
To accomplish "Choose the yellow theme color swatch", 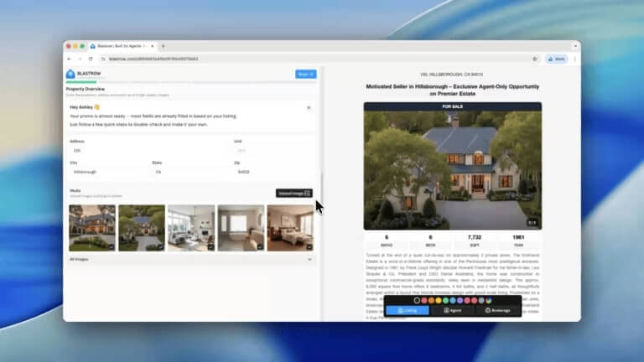I will click(x=439, y=300).
